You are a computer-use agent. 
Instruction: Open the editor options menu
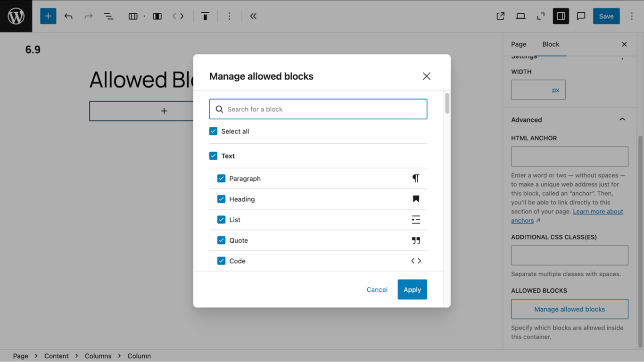pyautogui.click(x=632, y=16)
